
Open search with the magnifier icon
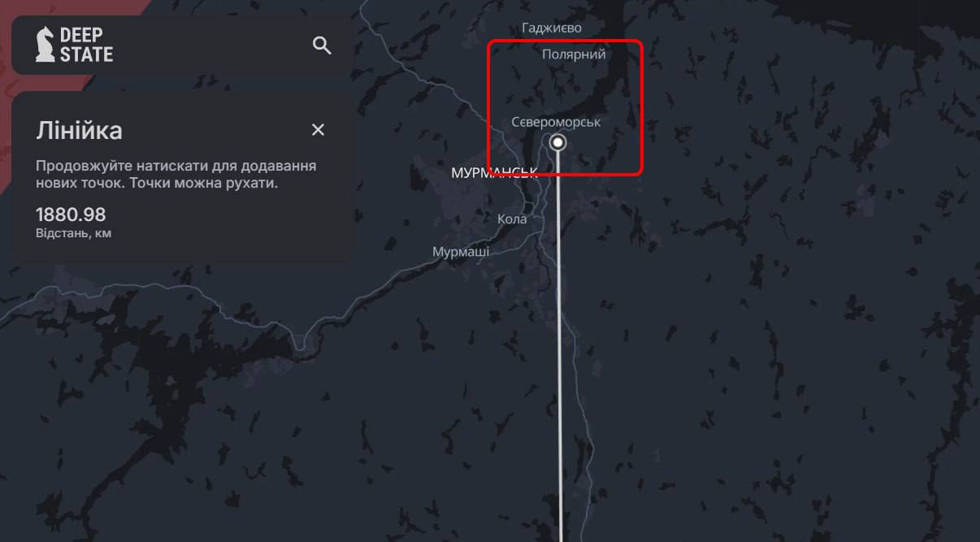tap(322, 46)
